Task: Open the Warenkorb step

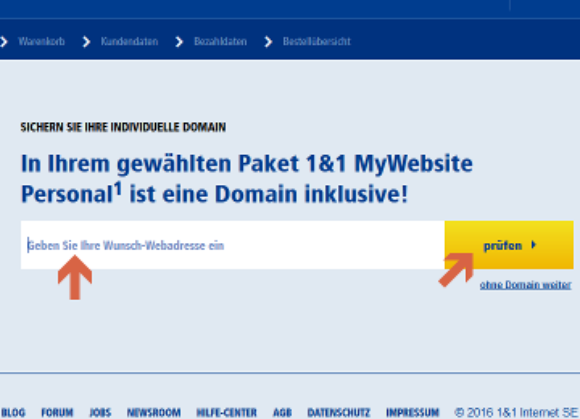Action: [41, 41]
